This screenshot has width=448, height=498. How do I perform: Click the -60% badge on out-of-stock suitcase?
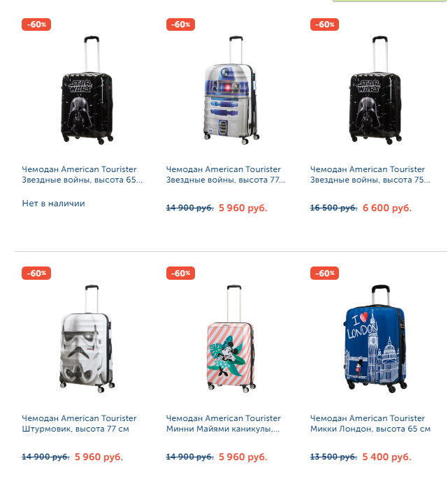coord(36,24)
